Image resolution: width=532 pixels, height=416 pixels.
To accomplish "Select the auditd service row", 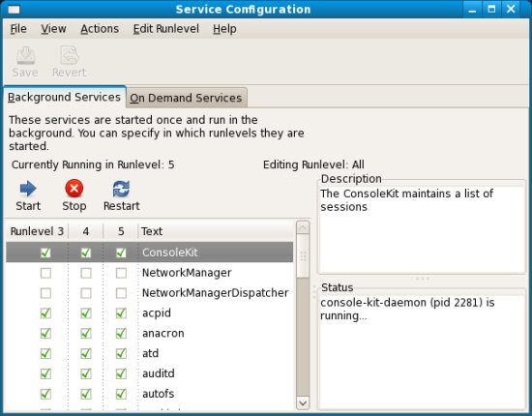I will (149, 373).
